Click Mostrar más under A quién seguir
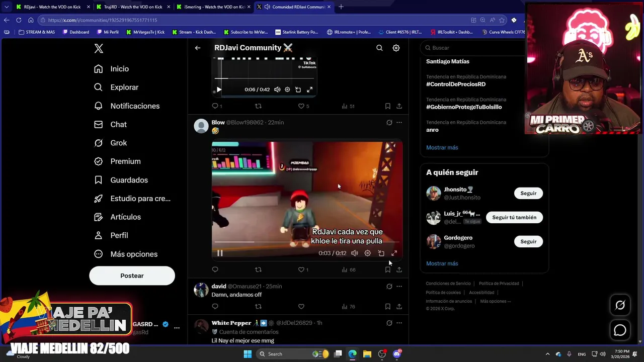This screenshot has height=362, width=644. tap(442, 263)
